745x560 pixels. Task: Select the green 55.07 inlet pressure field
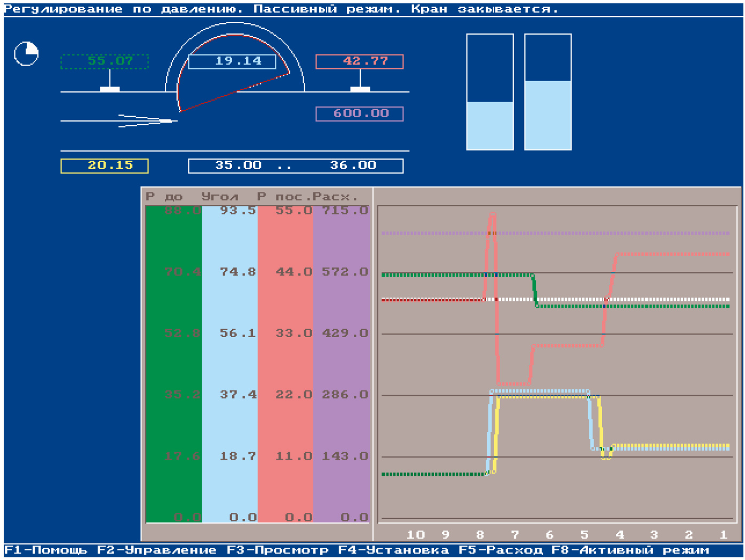tap(105, 61)
